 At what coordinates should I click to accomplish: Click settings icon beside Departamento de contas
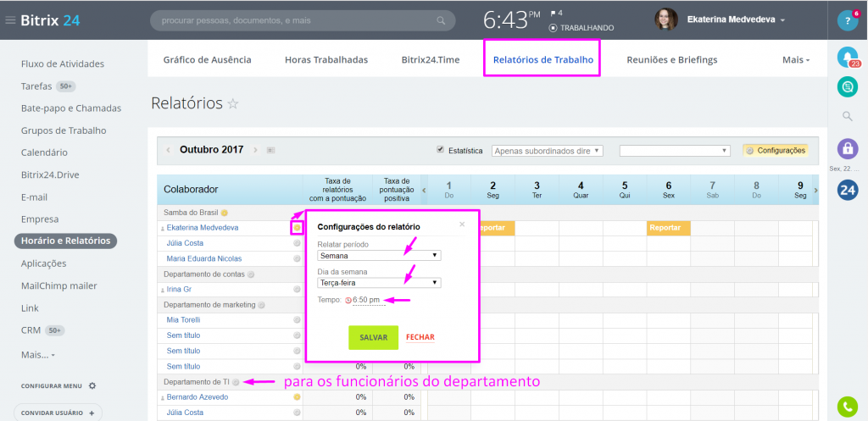coord(251,274)
